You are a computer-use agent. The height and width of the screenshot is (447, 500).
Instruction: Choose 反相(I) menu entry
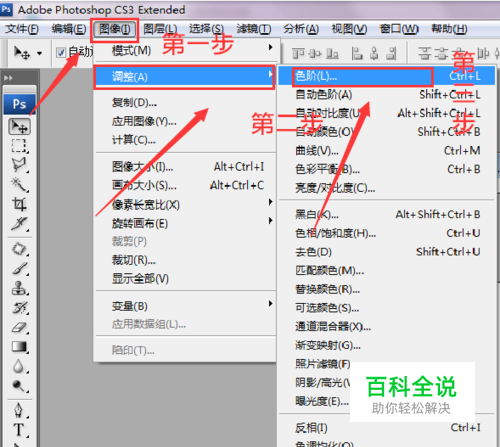tap(387, 428)
